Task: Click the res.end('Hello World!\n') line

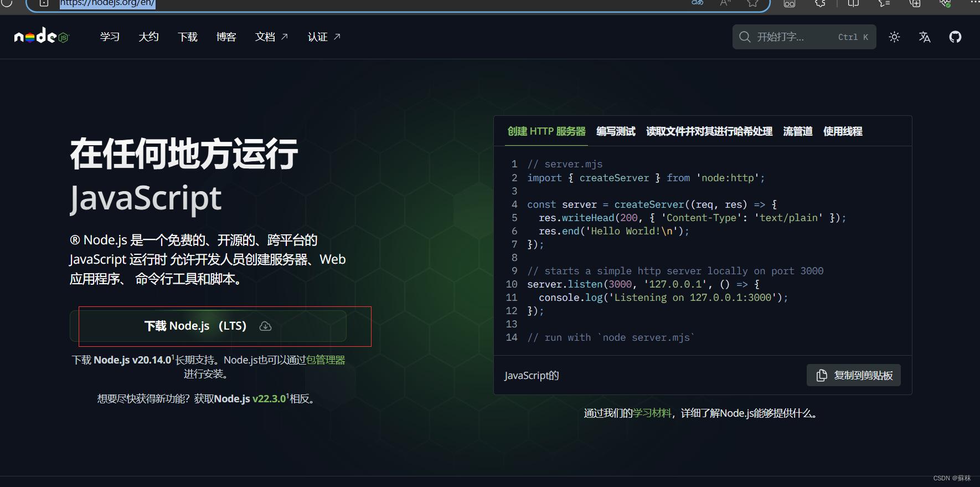Action: (614, 231)
